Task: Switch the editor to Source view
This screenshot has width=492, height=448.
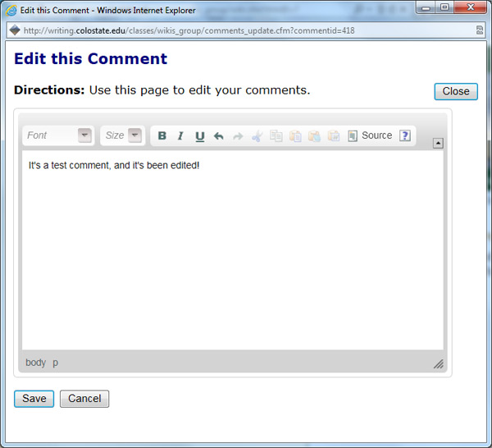Action: click(x=371, y=135)
